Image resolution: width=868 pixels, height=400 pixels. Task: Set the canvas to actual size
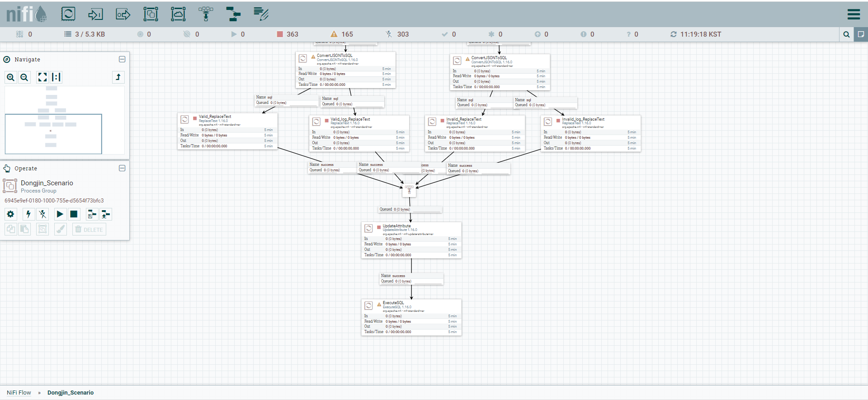point(56,77)
